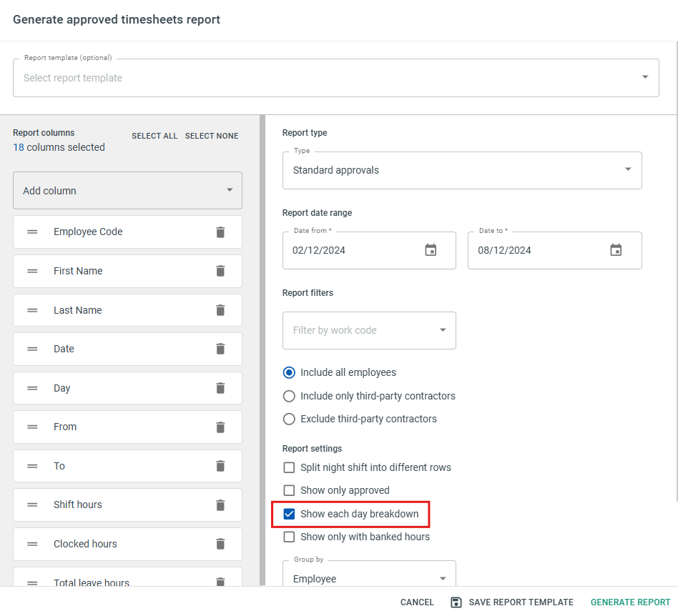Screen dimensions: 678x616
Task: Select Exclude third-party contractors radio
Action: coord(289,419)
